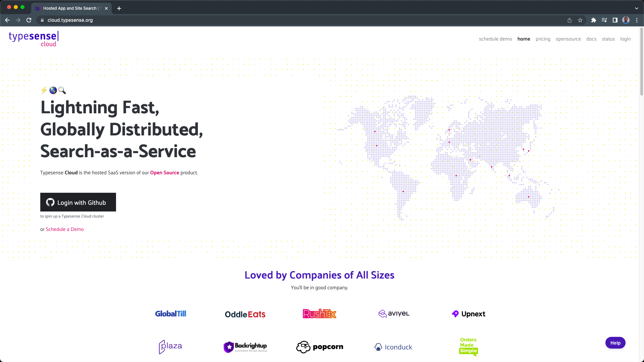
Task: Open the opensource nav item
Action: [568, 39]
